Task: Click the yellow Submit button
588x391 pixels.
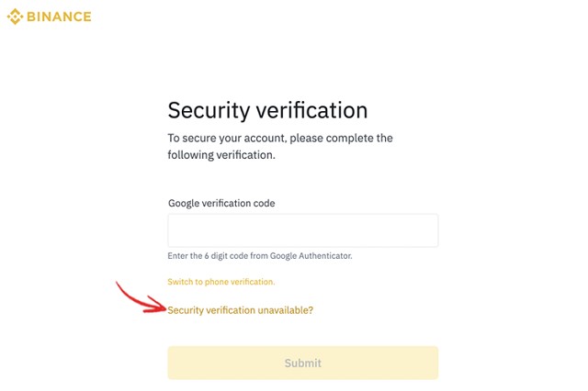Action: coord(302,363)
